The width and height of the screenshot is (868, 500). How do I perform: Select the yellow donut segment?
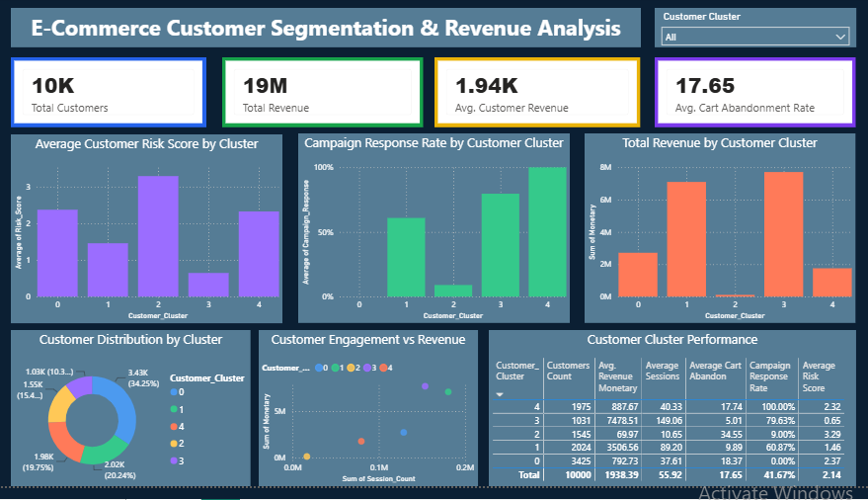58,404
